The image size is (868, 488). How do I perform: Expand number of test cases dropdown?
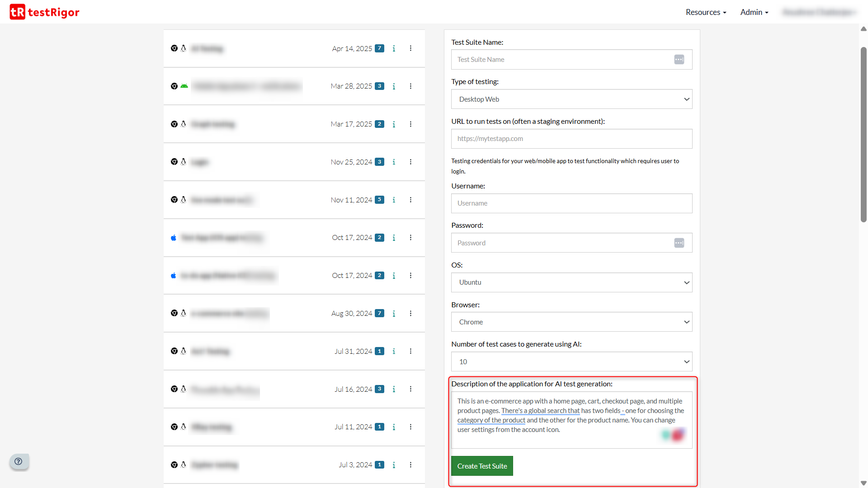[571, 362]
